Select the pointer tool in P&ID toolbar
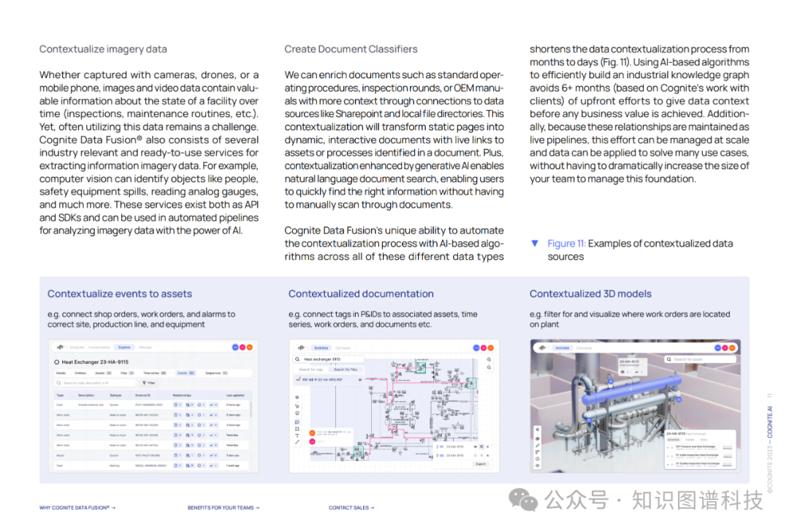The height and width of the screenshot is (532, 789). tap(297, 406)
